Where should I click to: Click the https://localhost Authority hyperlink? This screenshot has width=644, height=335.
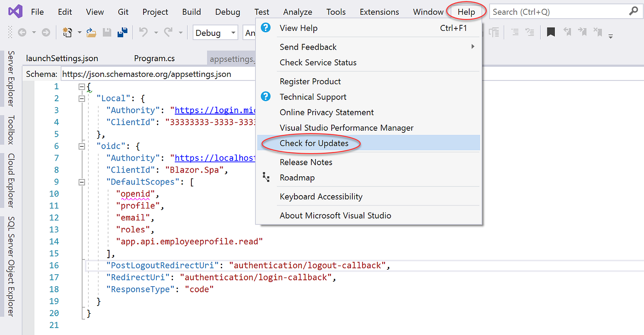coord(215,157)
